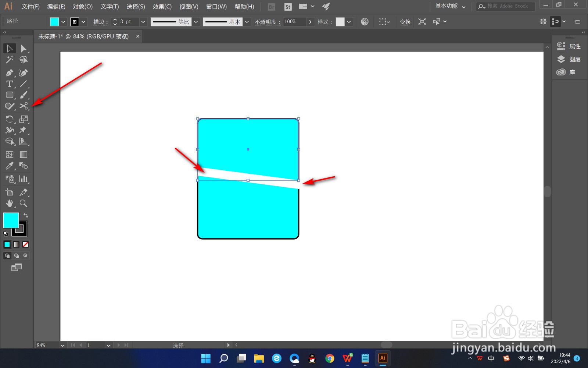The width and height of the screenshot is (588, 368).
Task: Select the Type tool
Action: 10,84
